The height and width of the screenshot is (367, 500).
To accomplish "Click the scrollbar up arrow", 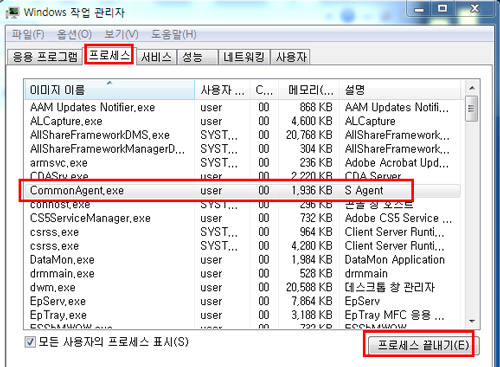I will [472, 88].
